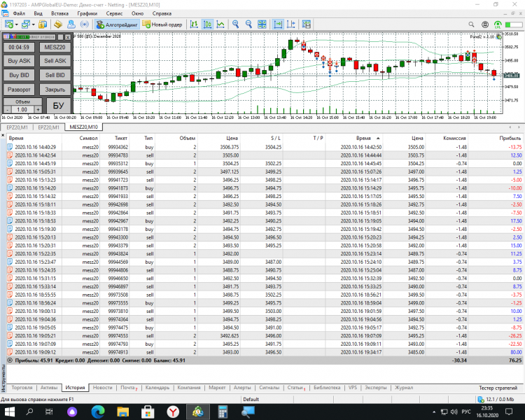The height and width of the screenshot is (420, 525).
Task: Open Yandex Browser from the taskbar
Action: coord(173,412)
